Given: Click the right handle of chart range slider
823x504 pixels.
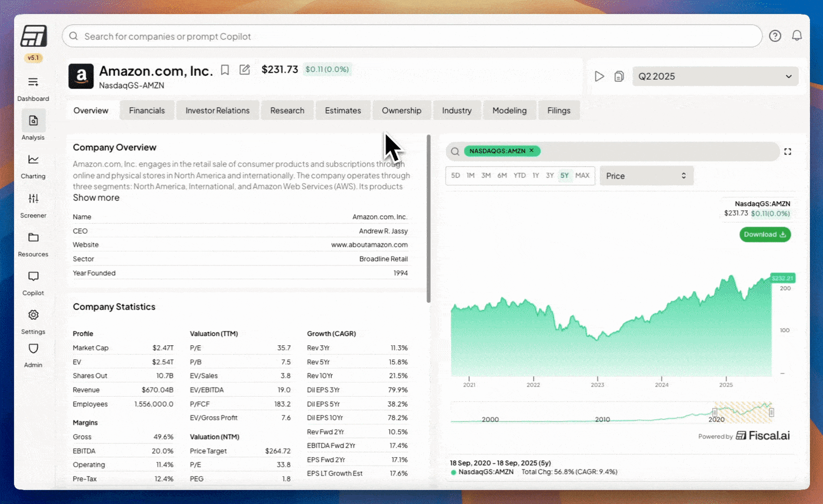Looking at the screenshot, I should point(772,412).
